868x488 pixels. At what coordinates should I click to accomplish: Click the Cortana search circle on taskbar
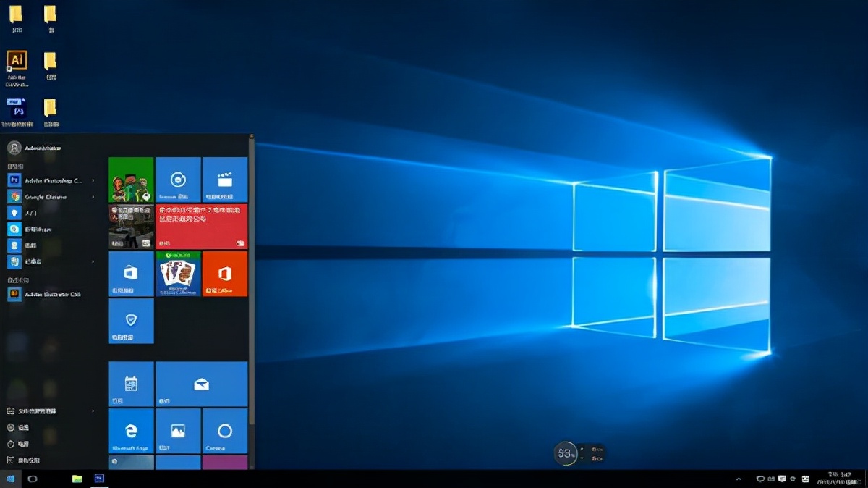pyautogui.click(x=33, y=479)
